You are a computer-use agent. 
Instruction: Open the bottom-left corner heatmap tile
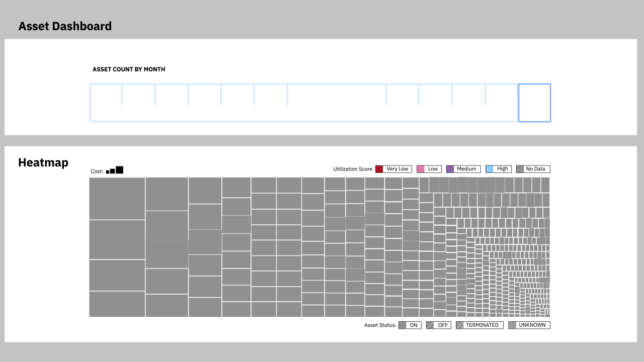[117, 304]
